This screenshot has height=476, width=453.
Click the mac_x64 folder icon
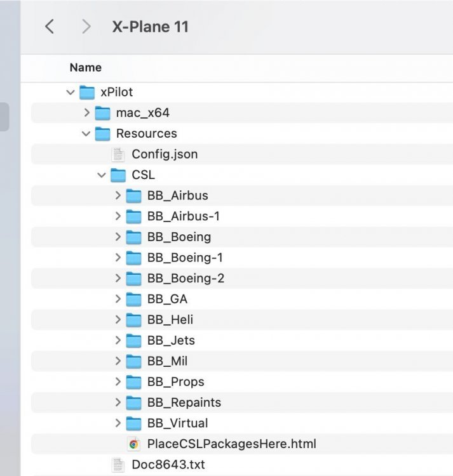pyautogui.click(x=102, y=113)
